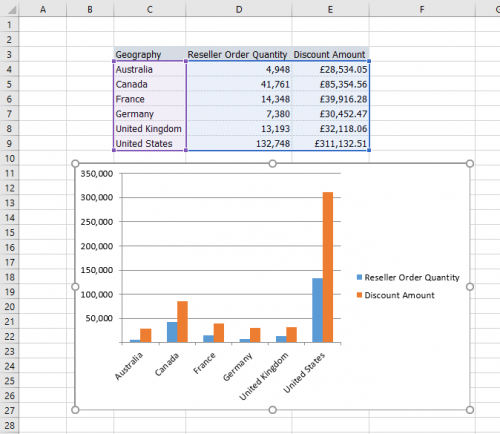Screen dimensions: 500x434
Task: Select the cell containing 41,761
Action: click(x=239, y=84)
